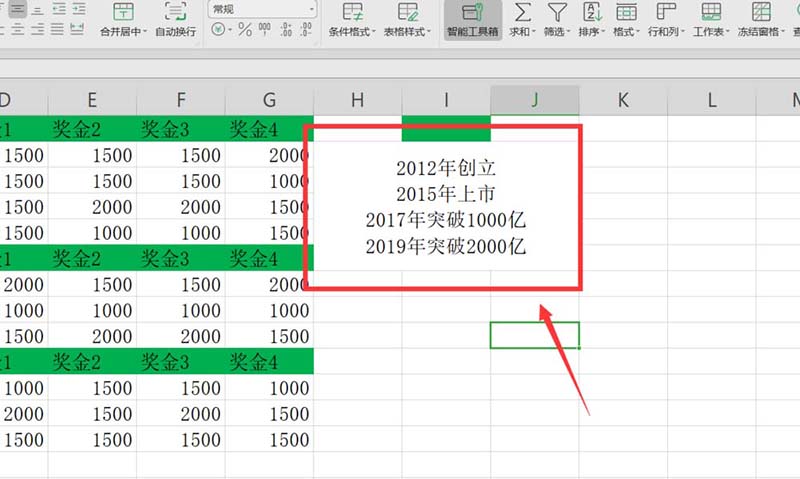Click the merged cell with 2012年创立 text
This screenshot has height=479, width=800.
tap(445, 205)
